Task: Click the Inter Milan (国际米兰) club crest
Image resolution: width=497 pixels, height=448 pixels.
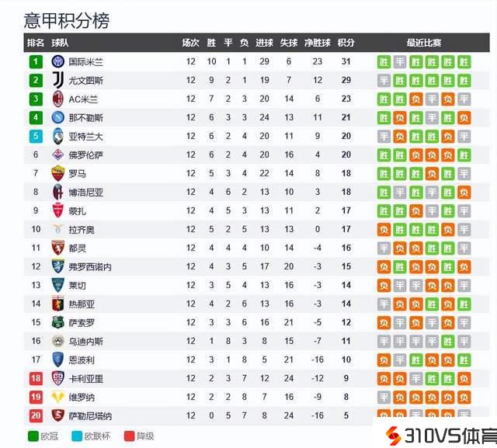Action: click(57, 61)
